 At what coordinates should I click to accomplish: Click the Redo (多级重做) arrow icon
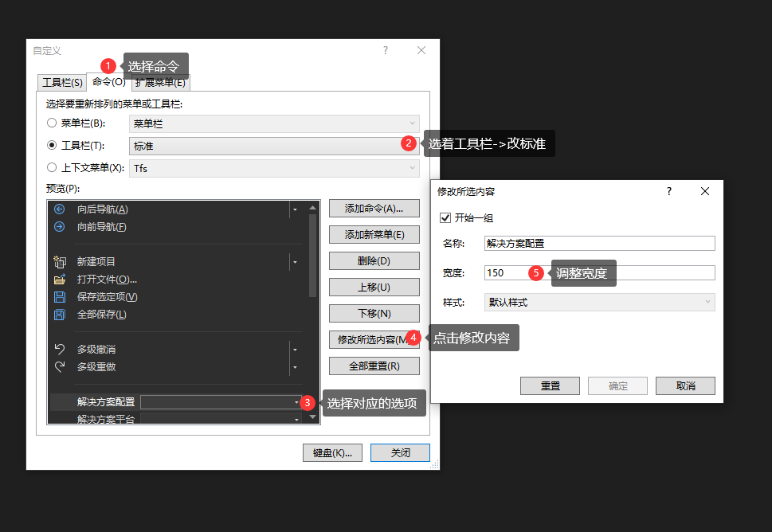tap(60, 366)
